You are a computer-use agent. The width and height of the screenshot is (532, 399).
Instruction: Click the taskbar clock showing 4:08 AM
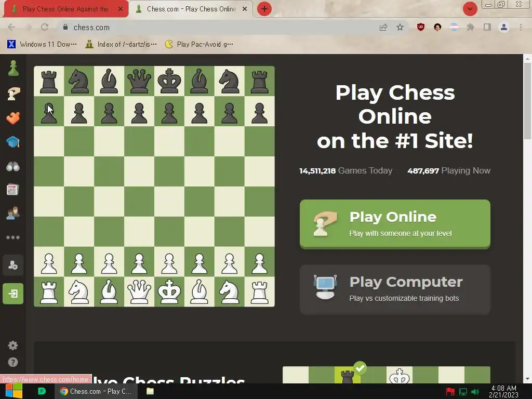[503, 391]
